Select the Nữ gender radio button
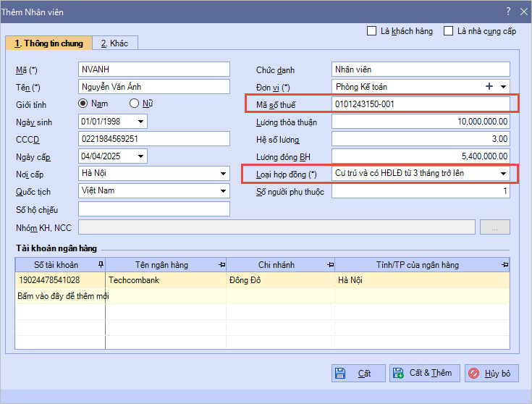 point(134,104)
